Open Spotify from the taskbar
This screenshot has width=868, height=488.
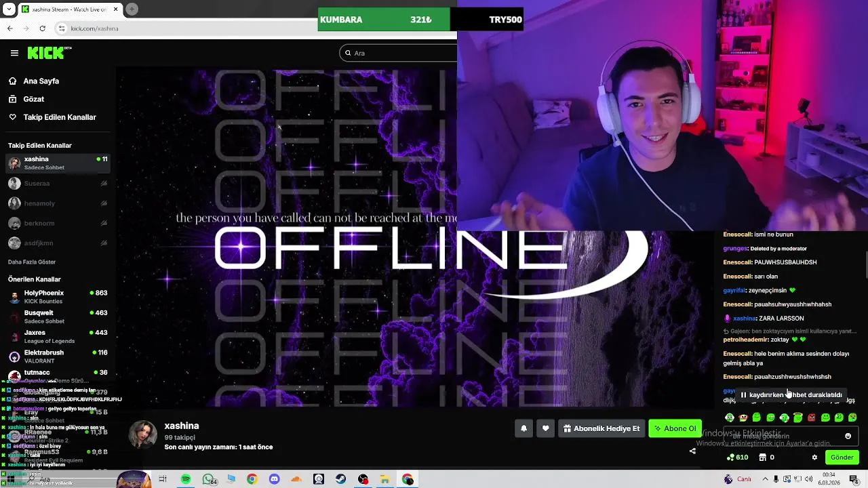[x=186, y=479]
